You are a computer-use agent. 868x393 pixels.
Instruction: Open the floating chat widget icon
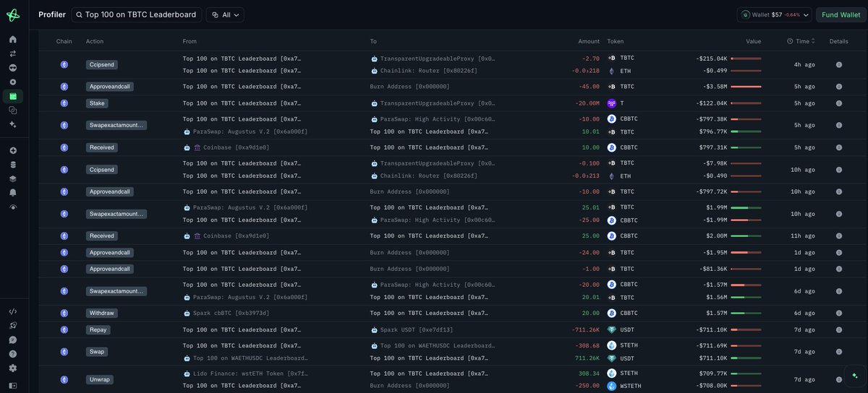854,376
